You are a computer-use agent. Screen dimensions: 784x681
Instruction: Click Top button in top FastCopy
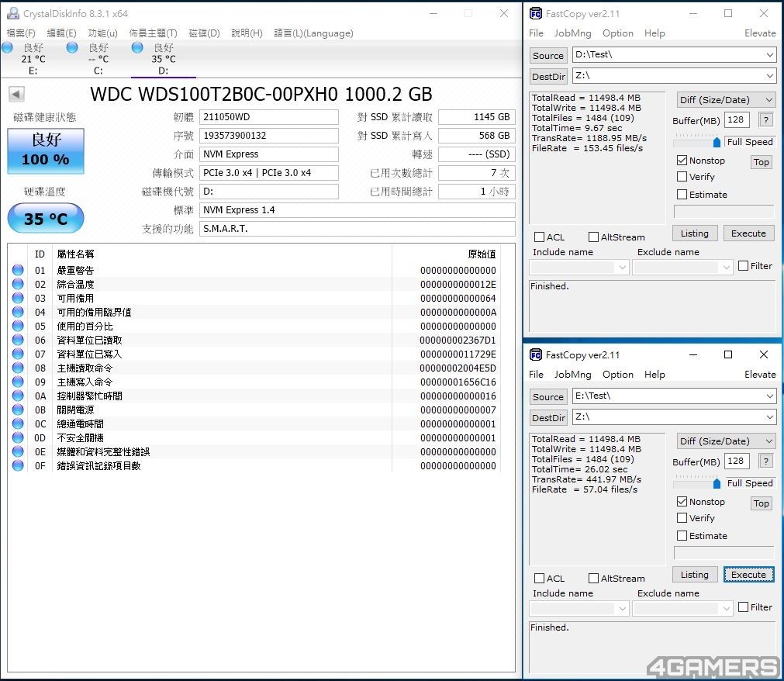click(x=761, y=162)
